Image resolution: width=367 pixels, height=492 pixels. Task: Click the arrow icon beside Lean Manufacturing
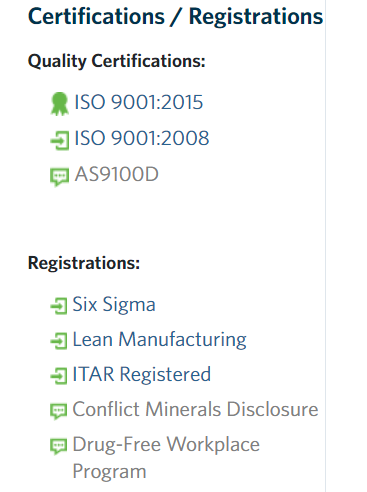click(59, 341)
